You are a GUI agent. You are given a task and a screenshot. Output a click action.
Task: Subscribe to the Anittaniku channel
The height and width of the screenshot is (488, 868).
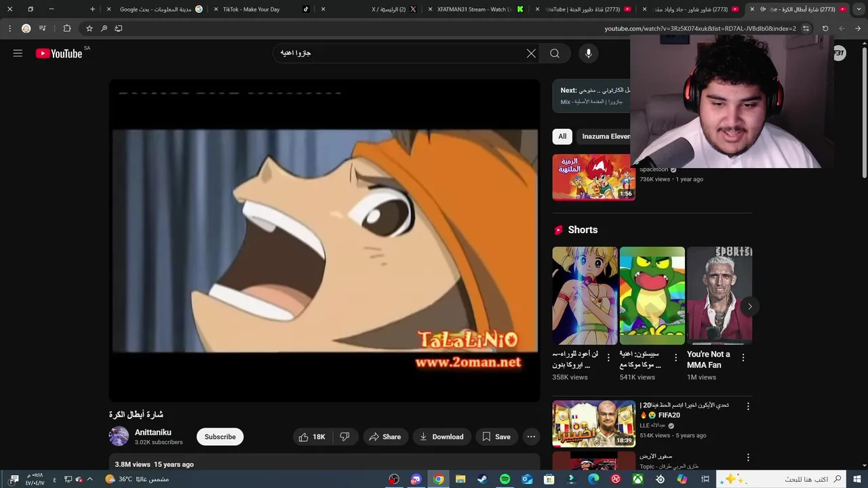[x=220, y=437]
